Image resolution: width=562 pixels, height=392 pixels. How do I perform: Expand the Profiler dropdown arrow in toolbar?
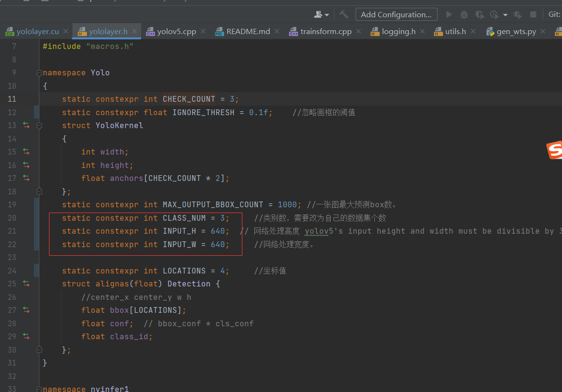coord(506,14)
